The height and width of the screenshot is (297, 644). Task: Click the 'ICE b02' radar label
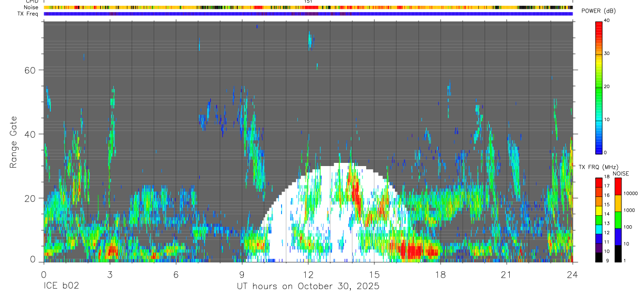(61, 287)
